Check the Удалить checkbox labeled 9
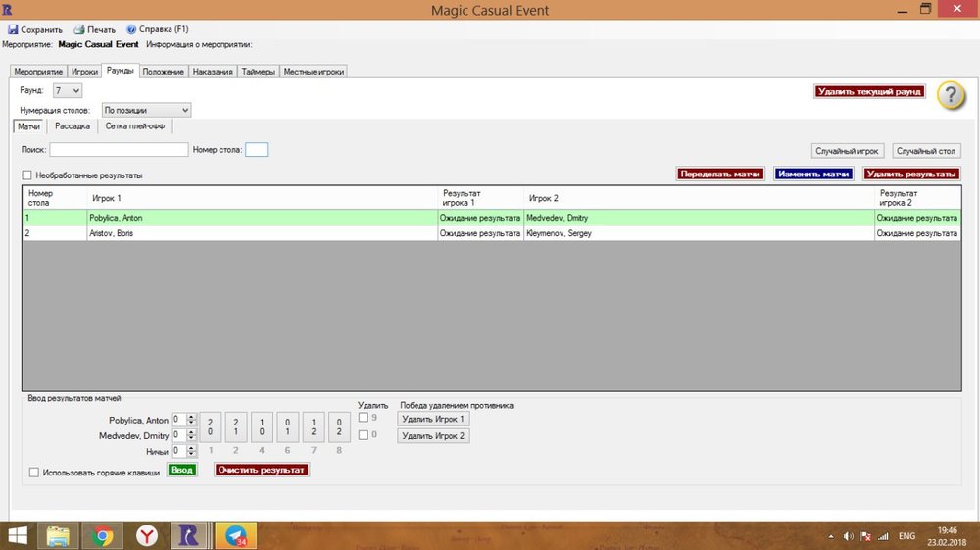 point(364,418)
